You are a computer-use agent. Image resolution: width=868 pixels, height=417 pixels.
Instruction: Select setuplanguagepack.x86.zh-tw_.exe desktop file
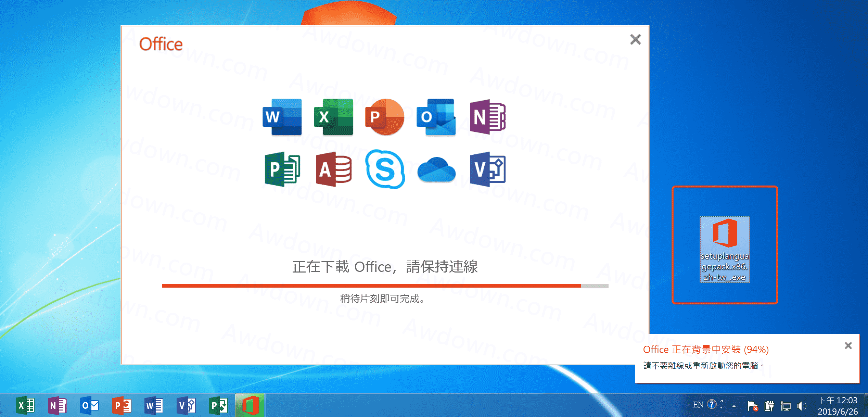click(x=725, y=250)
